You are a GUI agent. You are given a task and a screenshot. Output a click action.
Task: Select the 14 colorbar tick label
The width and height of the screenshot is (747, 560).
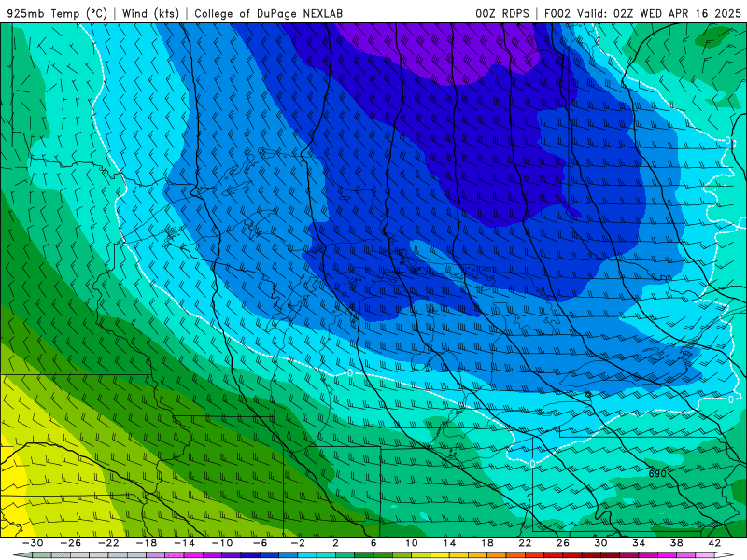[449, 543]
